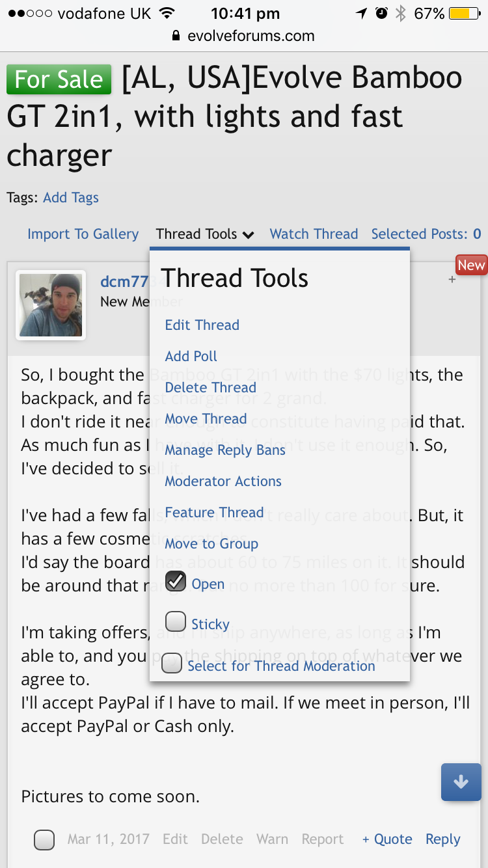Open Selected Posts: 0 link
Viewport: 488px width, 868px height.
point(426,234)
